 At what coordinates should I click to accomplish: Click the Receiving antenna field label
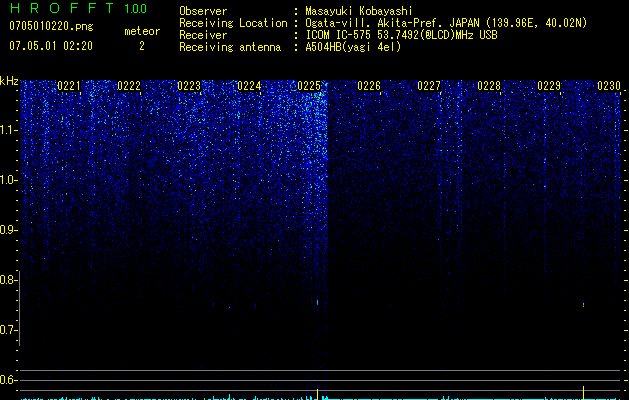230,47
